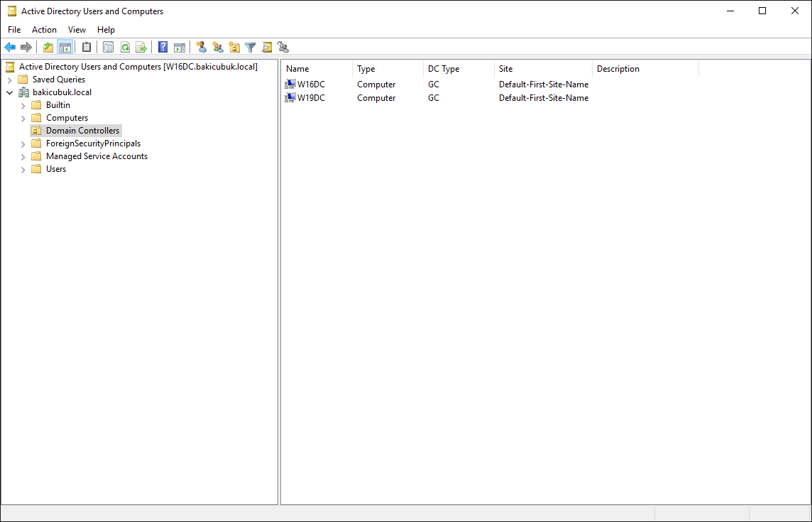Select the ForeignSecurityPrincipals tree label
The height and width of the screenshot is (522, 812).
[x=93, y=143]
